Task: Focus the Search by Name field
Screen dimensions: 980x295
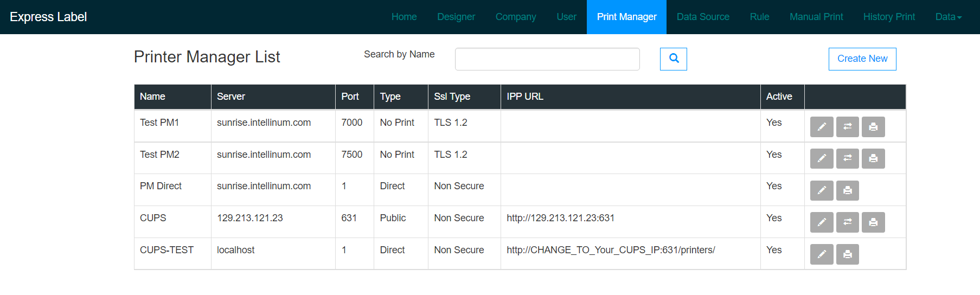Action: pos(547,59)
